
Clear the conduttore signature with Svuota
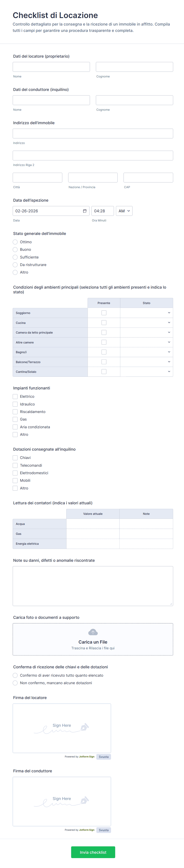tap(104, 830)
